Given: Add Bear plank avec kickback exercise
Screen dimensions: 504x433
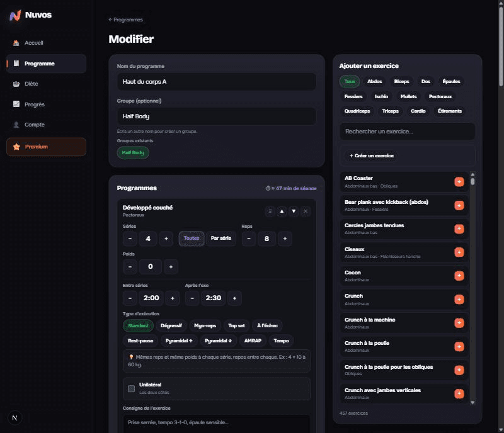Looking at the screenshot, I should tap(459, 205).
